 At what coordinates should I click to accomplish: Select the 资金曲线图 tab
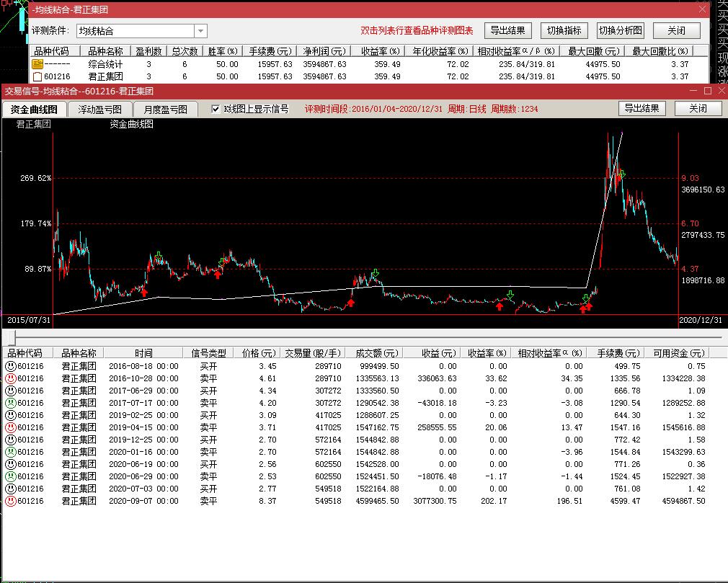pyautogui.click(x=35, y=109)
